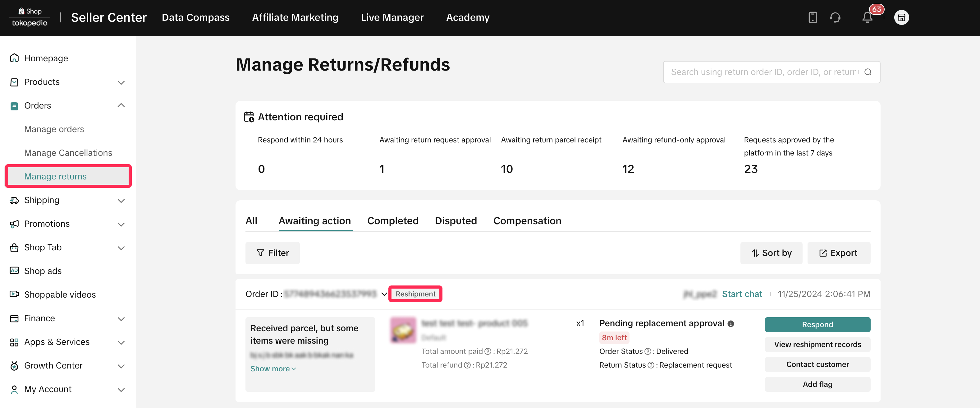Screen dimensions: 980x408
Task: Open the customer support headset icon
Action: click(835, 17)
